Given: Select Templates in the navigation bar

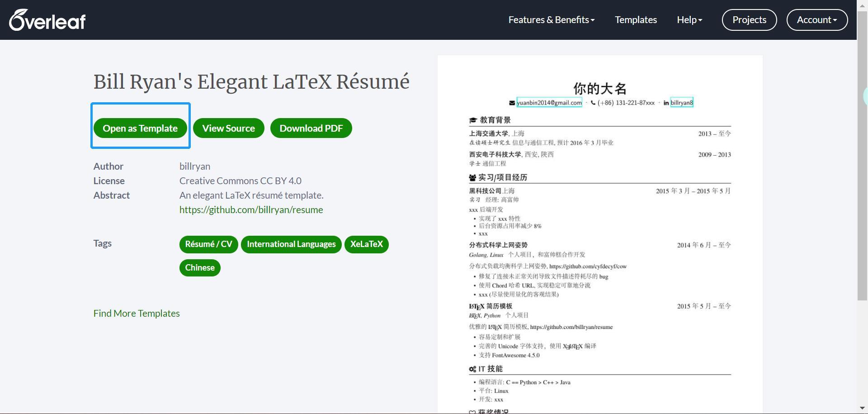Looking at the screenshot, I should [x=636, y=19].
